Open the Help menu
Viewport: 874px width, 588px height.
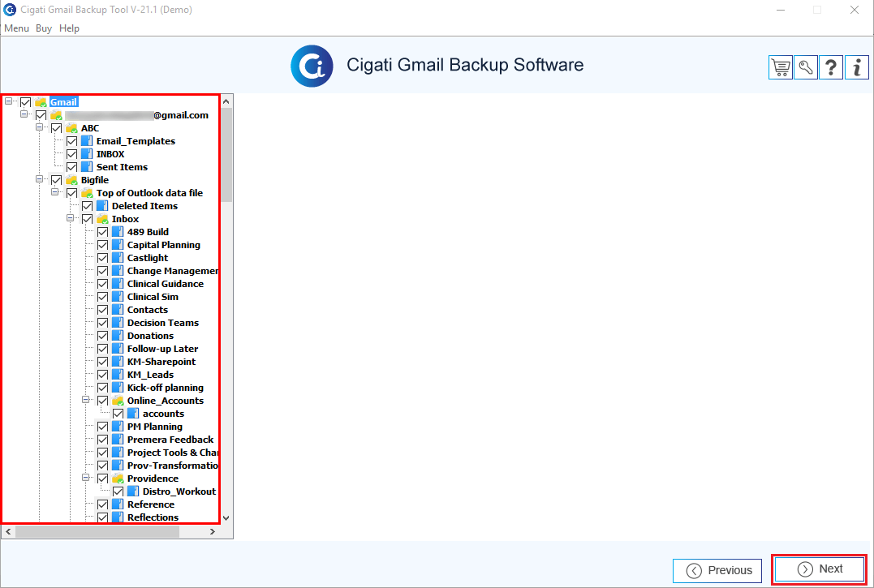(x=69, y=28)
